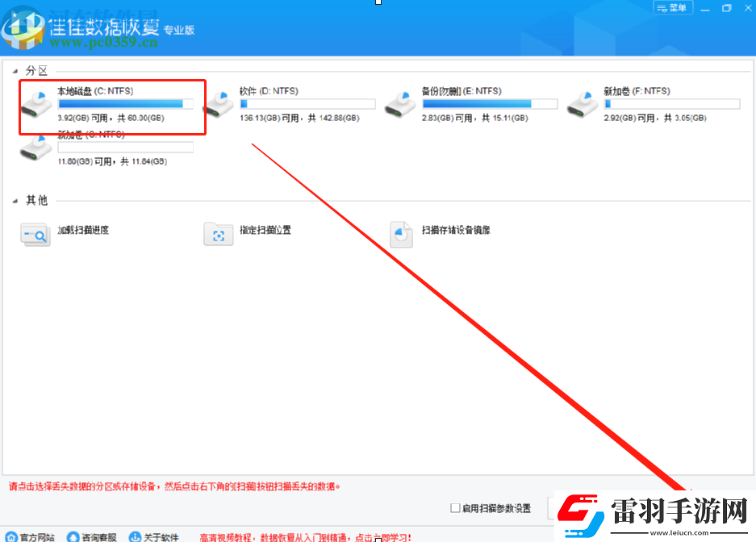Maximize the data recovery window
Screen dimensions: 756x542
pyautogui.click(x=727, y=8)
